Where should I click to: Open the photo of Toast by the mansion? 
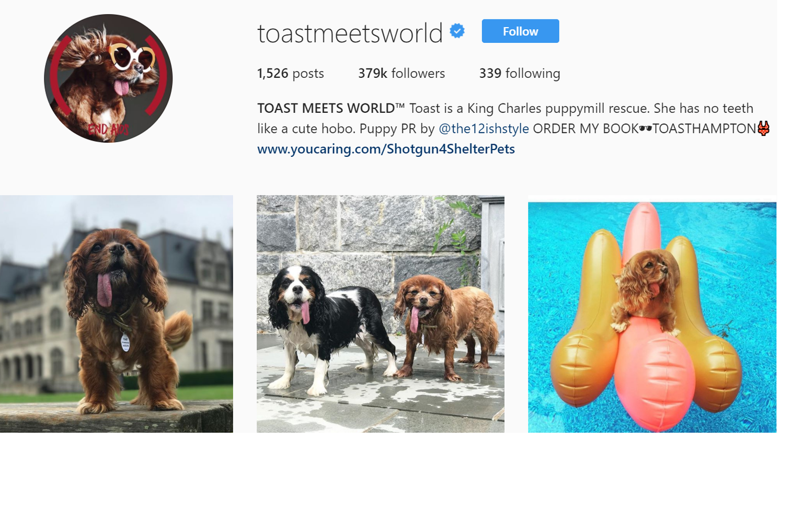pos(116,314)
